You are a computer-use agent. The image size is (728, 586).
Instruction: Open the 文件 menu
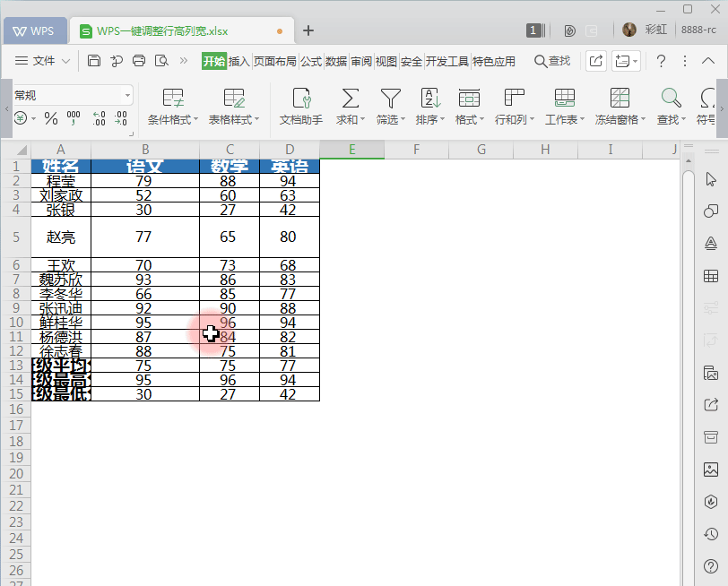click(44, 61)
